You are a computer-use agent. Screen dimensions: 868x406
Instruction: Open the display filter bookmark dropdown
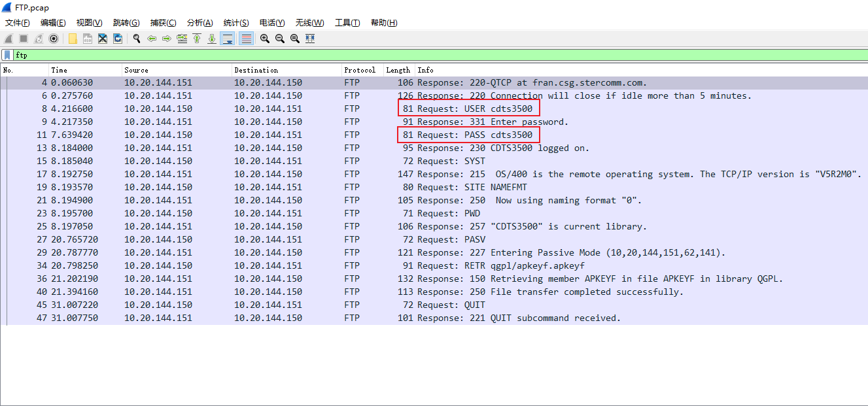[7, 55]
